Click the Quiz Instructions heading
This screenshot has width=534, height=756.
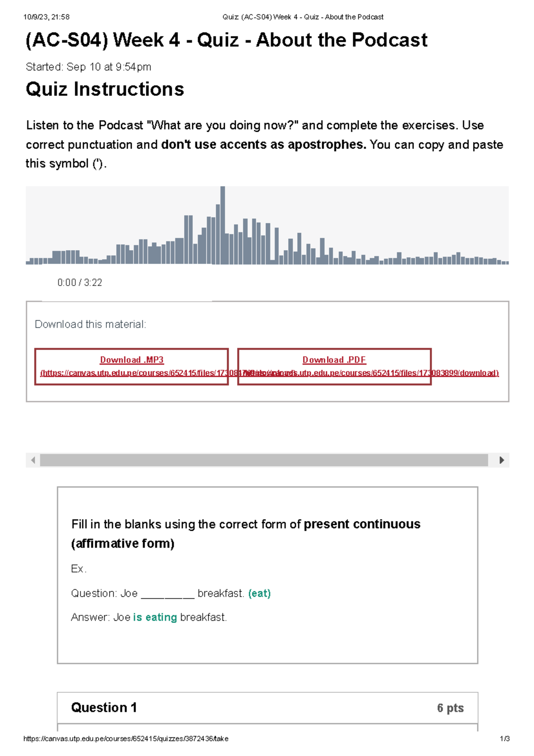105,89
